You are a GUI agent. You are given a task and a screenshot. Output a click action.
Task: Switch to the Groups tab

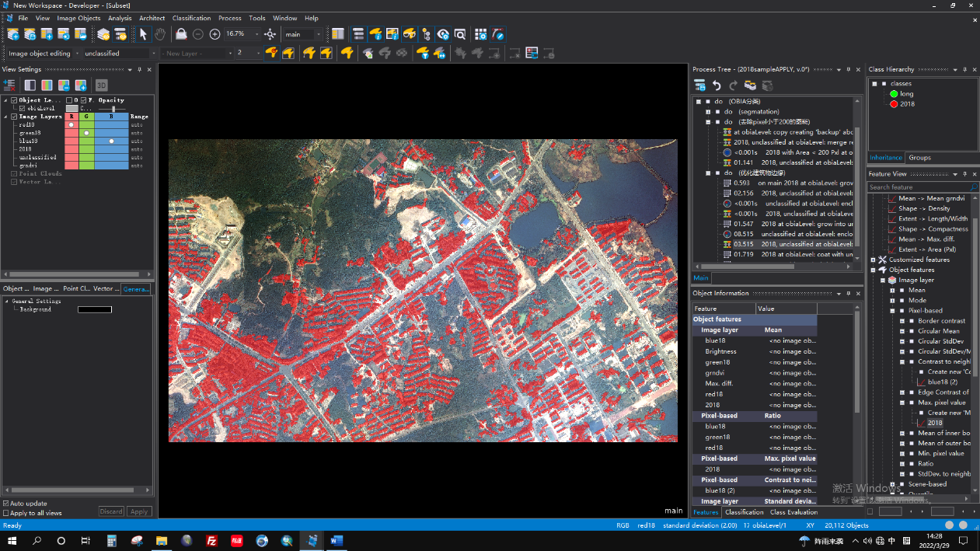919,158
